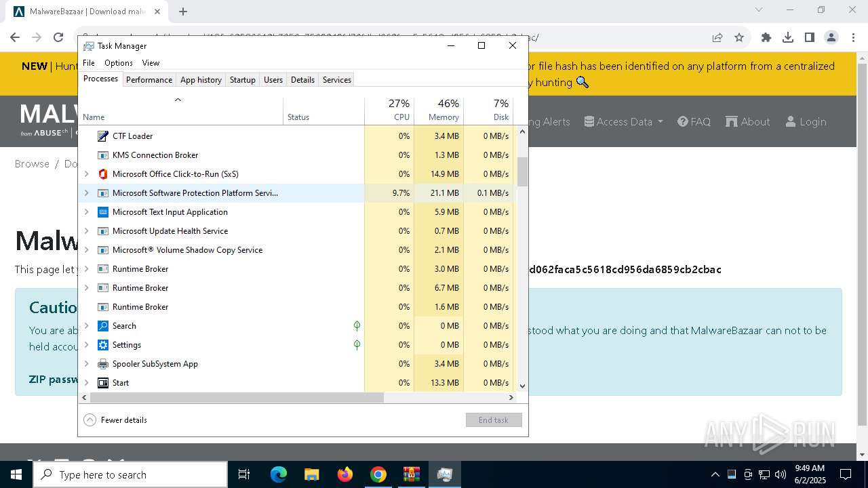Click the suspended leaf icon on Settings row
This screenshot has height=488, width=868.
(357, 345)
